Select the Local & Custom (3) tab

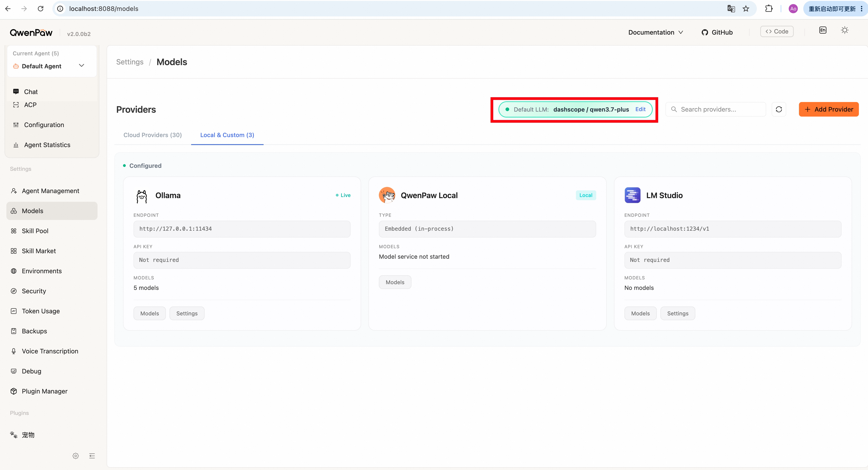tap(227, 135)
